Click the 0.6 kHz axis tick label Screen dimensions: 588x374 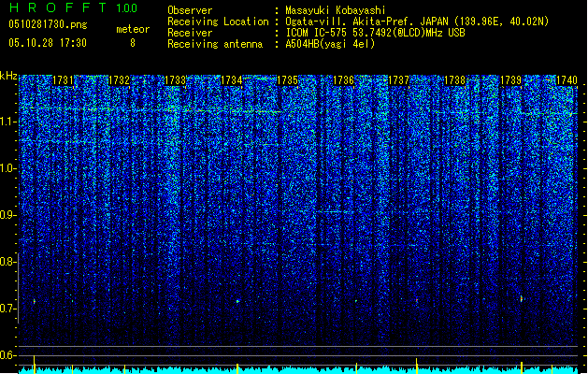[x=8, y=355]
